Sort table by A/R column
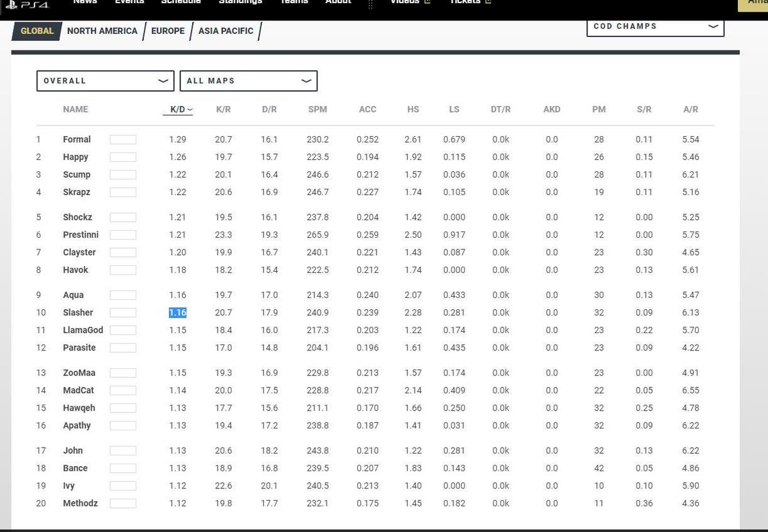Viewport: 768px width, 532px height. click(x=691, y=109)
